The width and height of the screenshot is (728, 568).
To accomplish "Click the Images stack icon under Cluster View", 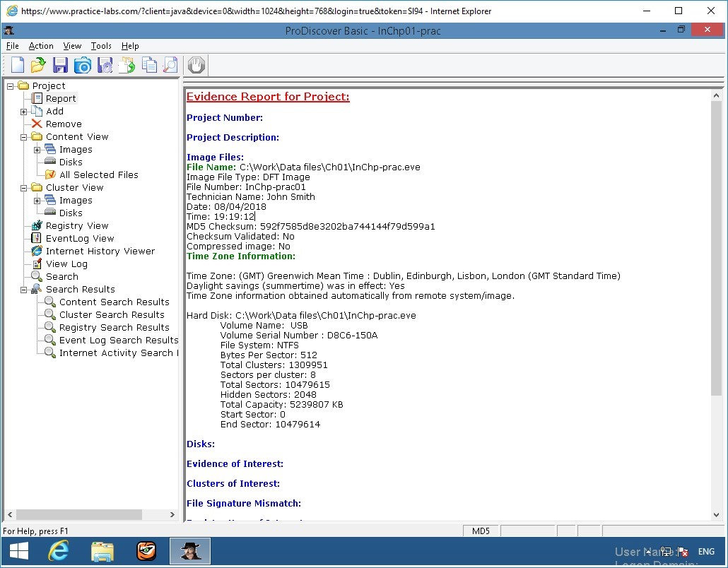I will point(50,200).
